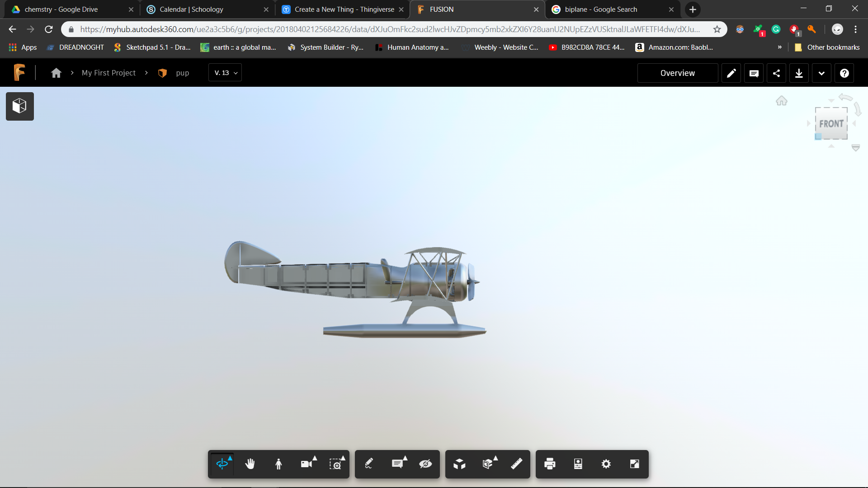The image size is (868, 488).
Task: Toggle full screen viewer mode
Action: coord(635,464)
